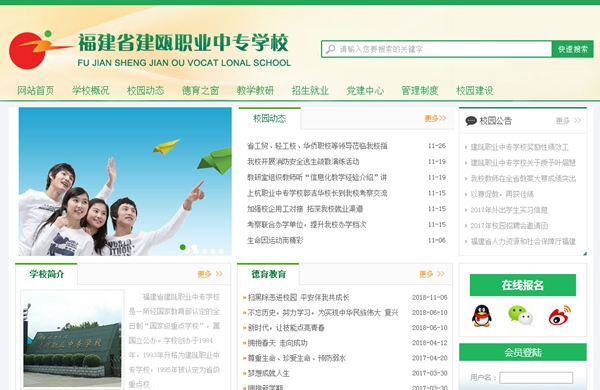Open 学校概况 navigation item
Screen dimensions: 600x390
[91, 91]
